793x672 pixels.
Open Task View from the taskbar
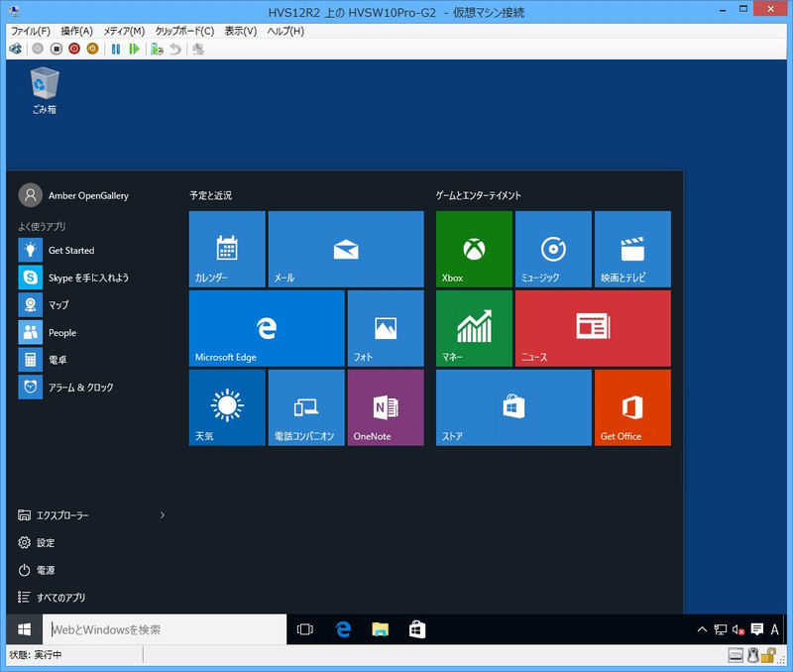tap(305, 629)
